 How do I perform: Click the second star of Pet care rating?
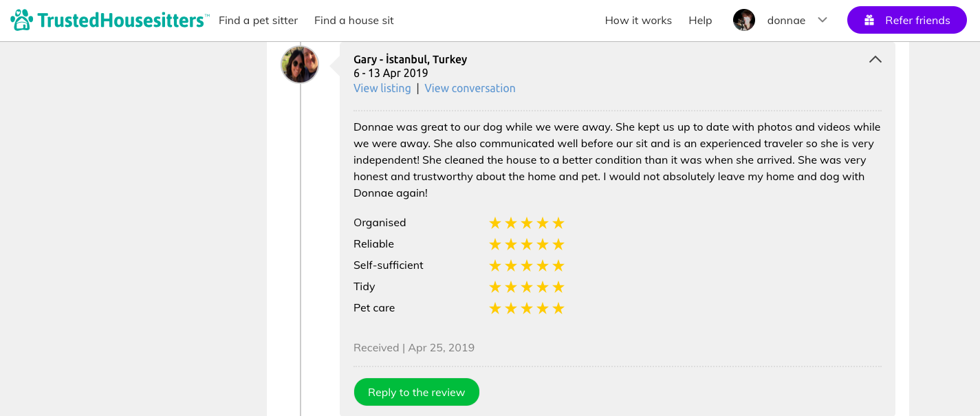pyautogui.click(x=511, y=308)
